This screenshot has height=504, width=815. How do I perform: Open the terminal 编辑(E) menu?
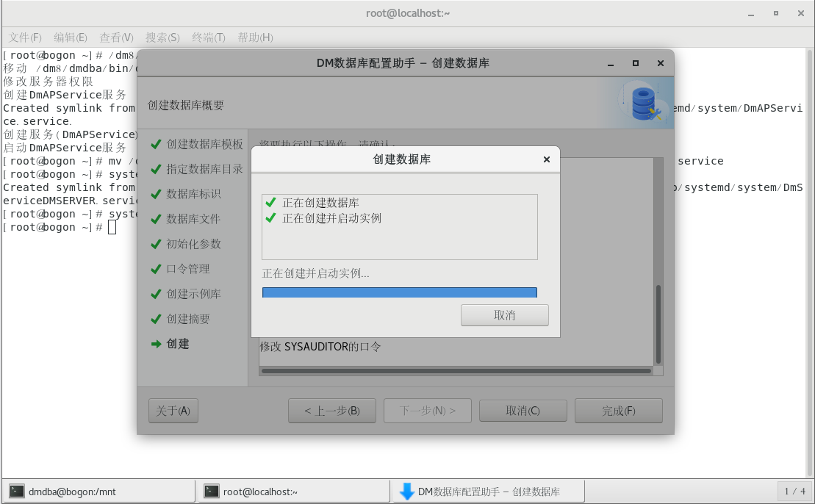point(70,37)
